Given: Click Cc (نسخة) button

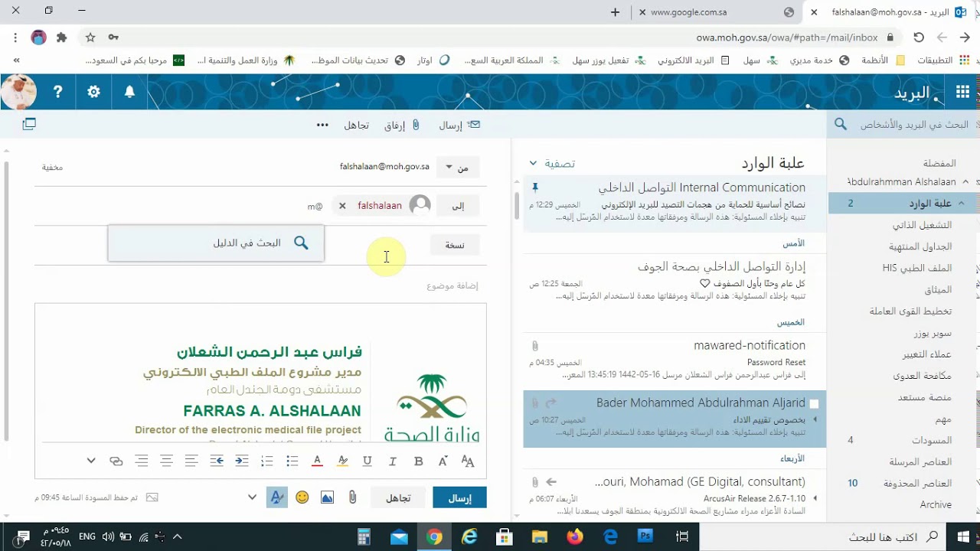Looking at the screenshot, I should [455, 245].
